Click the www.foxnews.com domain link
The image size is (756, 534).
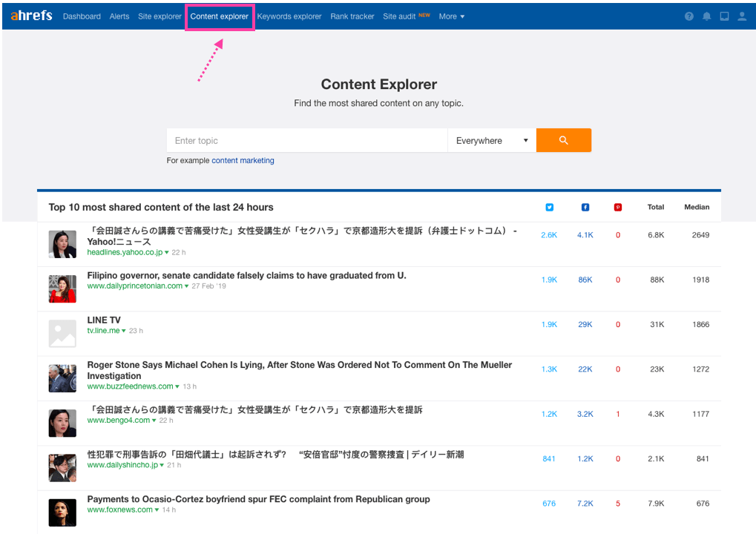point(119,510)
